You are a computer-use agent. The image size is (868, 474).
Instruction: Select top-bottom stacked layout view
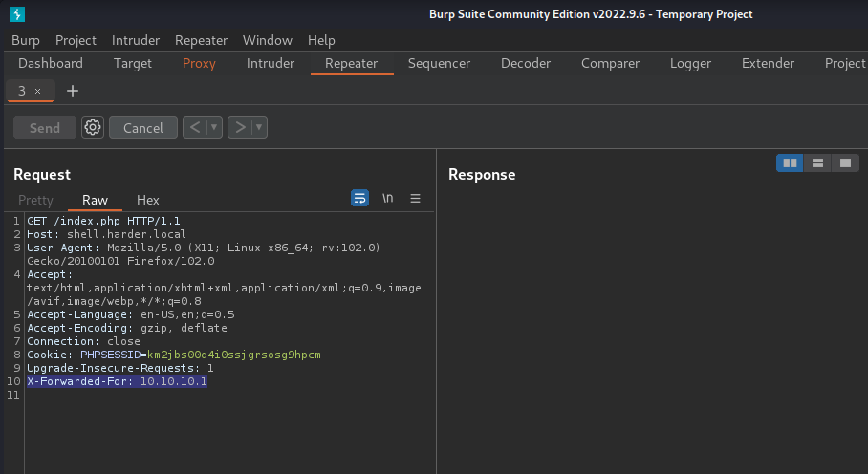pos(817,163)
